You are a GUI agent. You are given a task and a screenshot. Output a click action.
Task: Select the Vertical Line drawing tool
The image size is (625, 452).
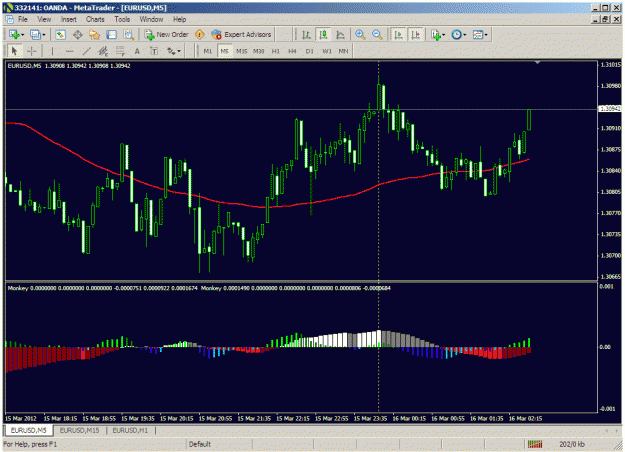tap(52, 51)
